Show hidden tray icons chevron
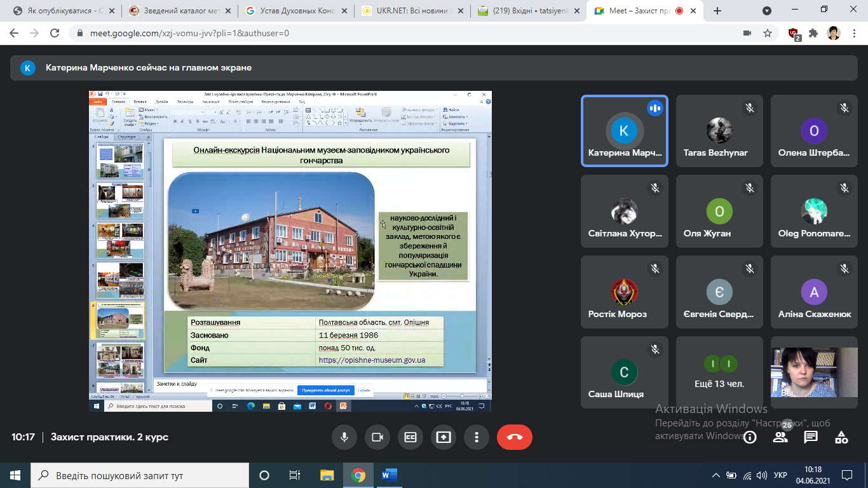The width and height of the screenshot is (868, 488). pos(716,475)
